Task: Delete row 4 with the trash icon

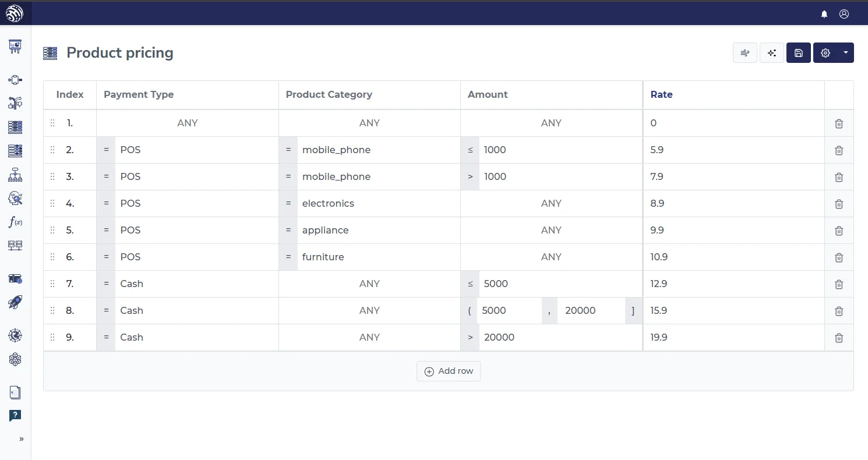Action: pyautogui.click(x=839, y=204)
